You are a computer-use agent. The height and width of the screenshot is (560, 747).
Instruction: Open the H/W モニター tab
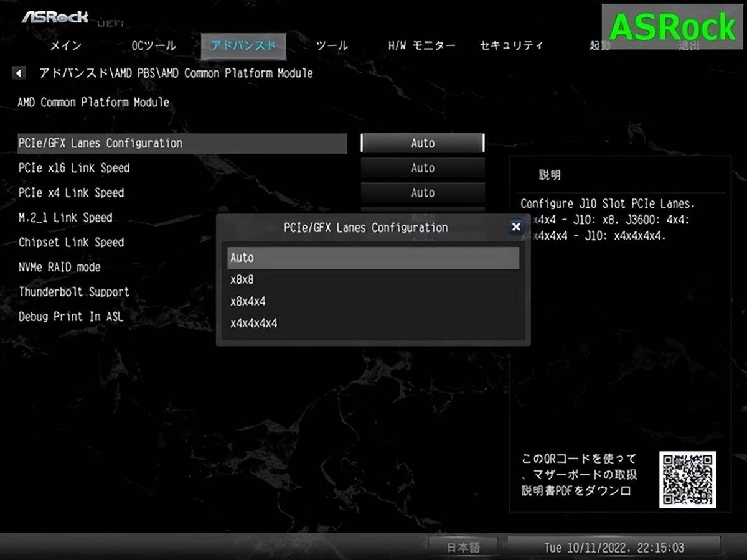[x=421, y=45]
